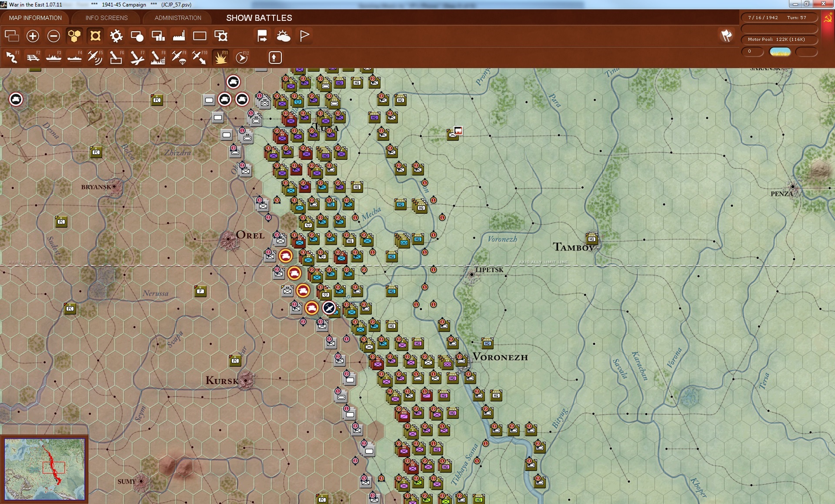Click the upward arrow box icon
This screenshot has width=835, height=504.
pyautogui.click(x=275, y=57)
